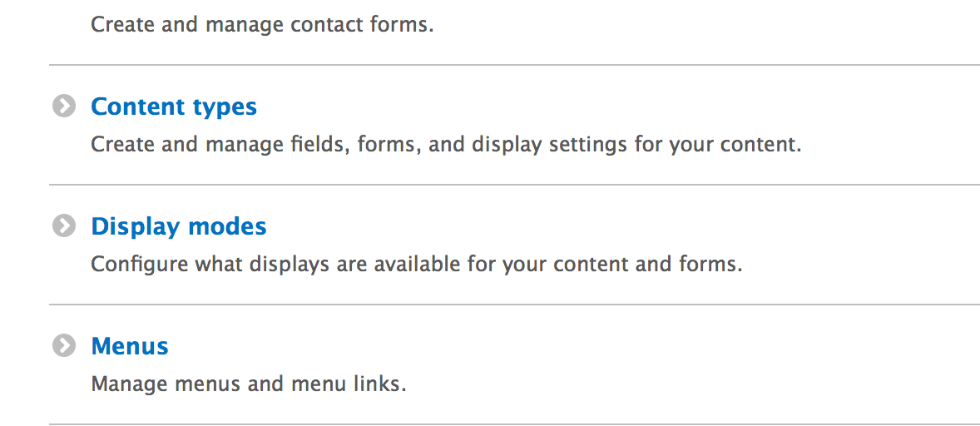The image size is (980, 426).
Task: Click the arrow icon beside Display modes
Action: tap(62, 226)
